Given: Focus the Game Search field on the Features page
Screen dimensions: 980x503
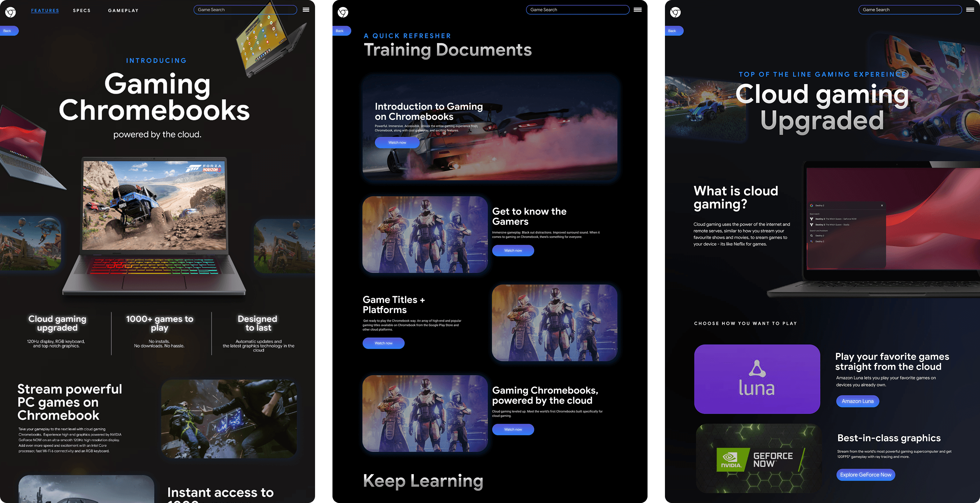Looking at the screenshot, I should (x=245, y=9).
